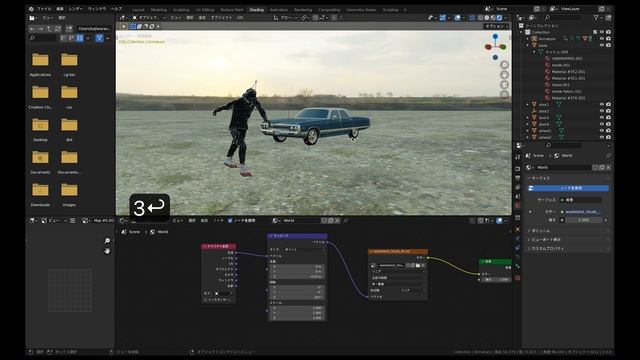
Task: Create new folder in file browser
Action: 69,29
